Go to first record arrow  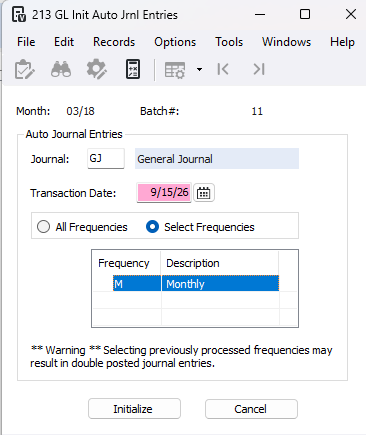coord(223,69)
